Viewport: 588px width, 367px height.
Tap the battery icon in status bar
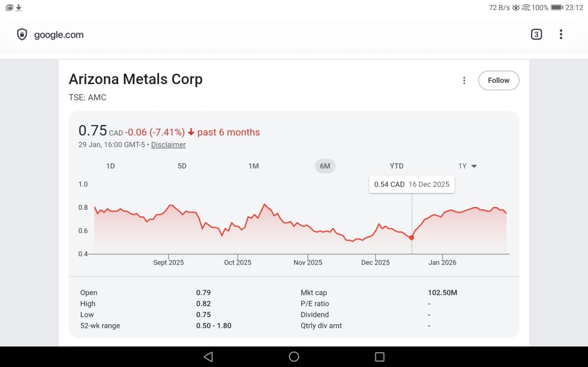click(x=557, y=8)
